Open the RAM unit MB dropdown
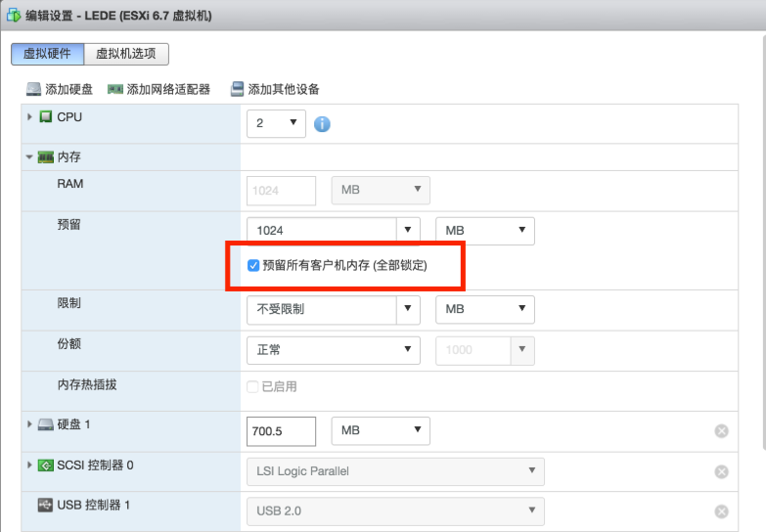The image size is (766, 532). tap(382, 190)
